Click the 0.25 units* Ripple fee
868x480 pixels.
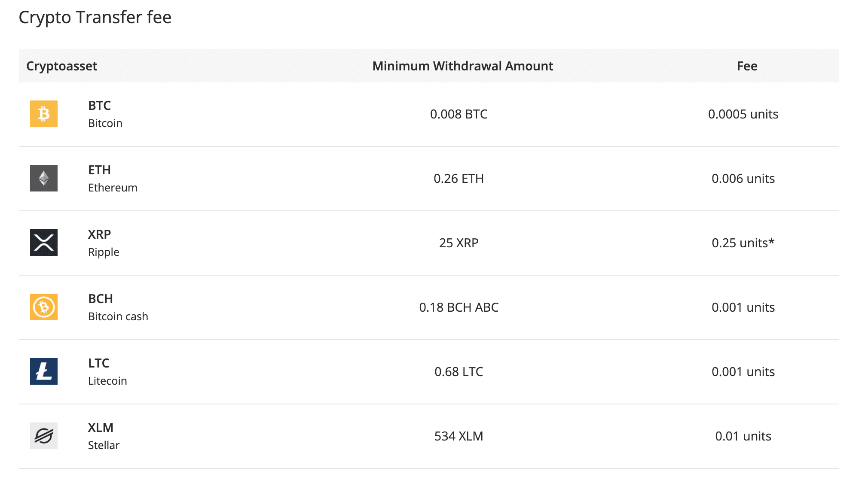click(x=743, y=243)
